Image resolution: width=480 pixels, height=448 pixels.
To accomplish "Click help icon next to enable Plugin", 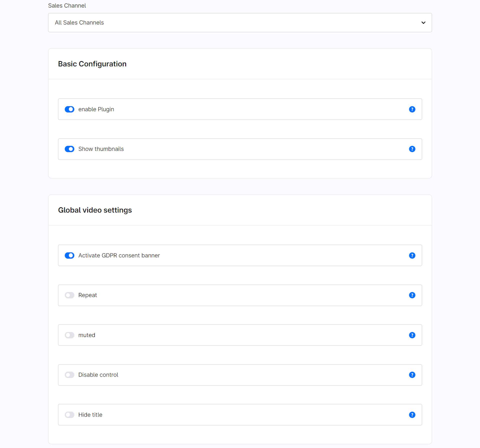I will pos(412,109).
